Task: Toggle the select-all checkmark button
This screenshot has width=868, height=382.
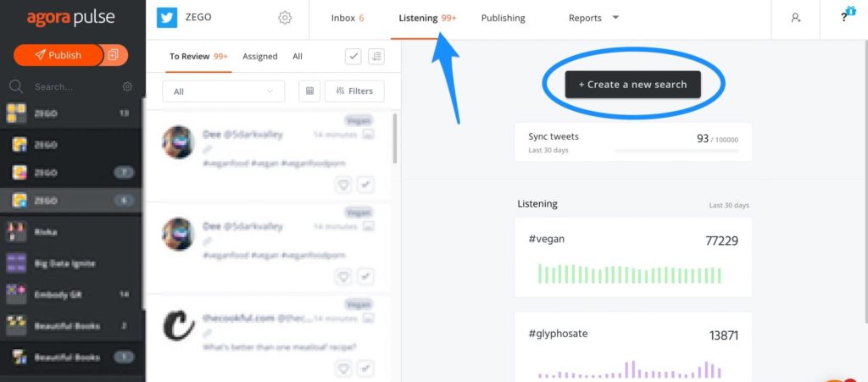Action: click(353, 57)
